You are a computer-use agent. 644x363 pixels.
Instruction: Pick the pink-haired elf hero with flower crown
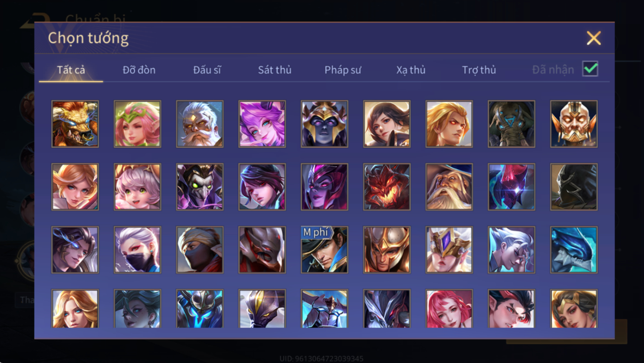tap(137, 124)
